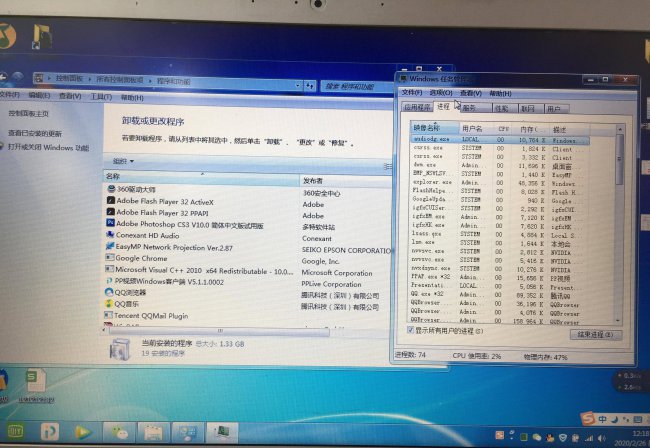Open 文件(F) menu in Task Manager
The width and height of the screenshot is (650, 448).
(412, 92)
